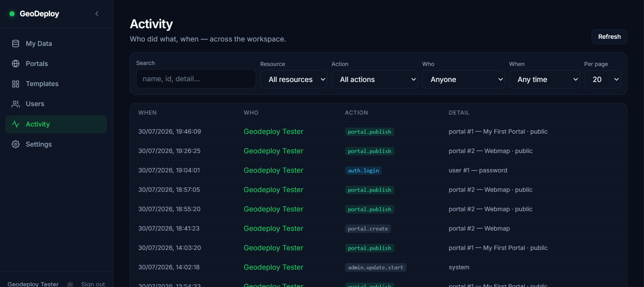Viewport: 644px width, 287px height.
Task: Focus the search name, id, detail field
Action: click(196, 79)
